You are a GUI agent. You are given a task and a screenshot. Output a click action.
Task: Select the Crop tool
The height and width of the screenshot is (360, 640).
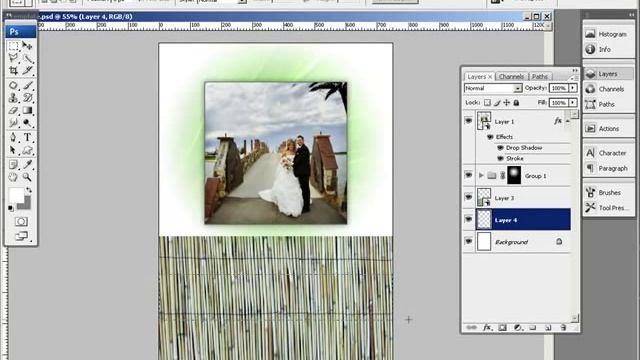click(13, 70)
